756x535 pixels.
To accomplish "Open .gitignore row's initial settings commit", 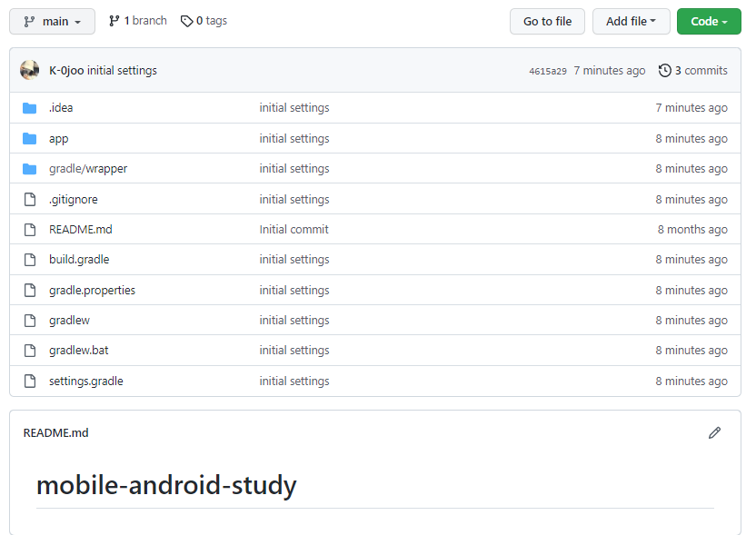I will 294,199.
